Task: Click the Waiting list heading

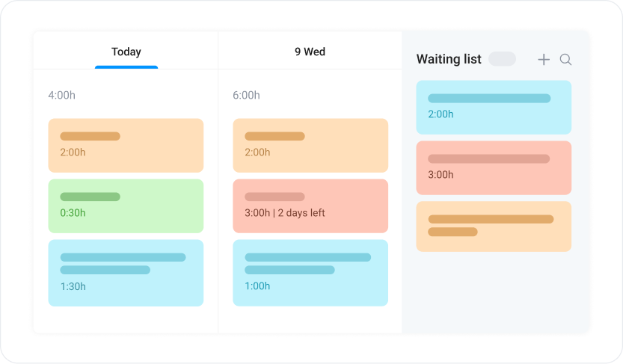Action: tap(449, 59)
